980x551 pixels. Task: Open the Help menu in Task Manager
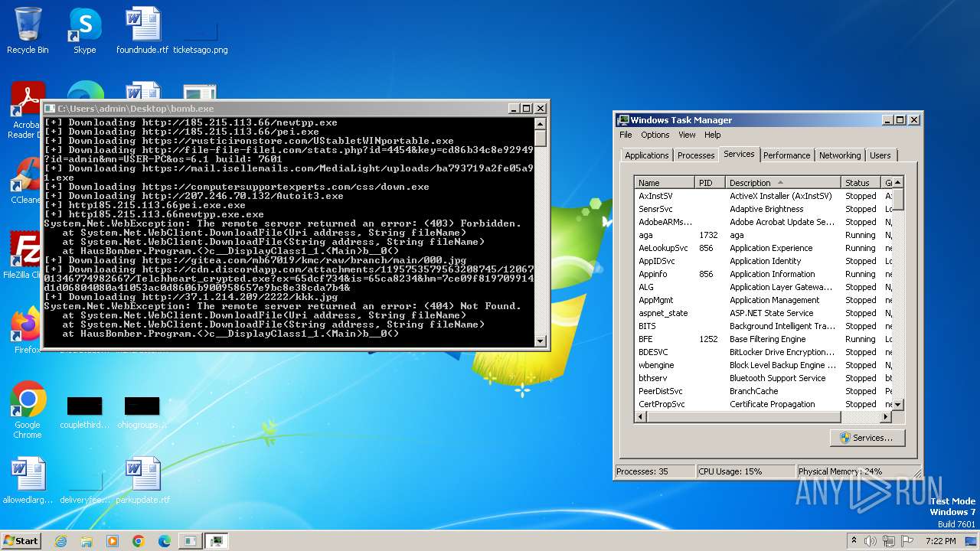[712, 135]
